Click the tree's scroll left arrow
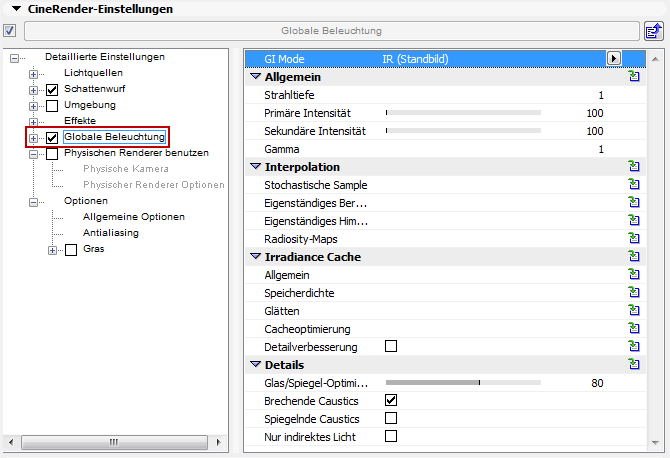Screen dimensions: 670x458 click(x=11, y=442)
